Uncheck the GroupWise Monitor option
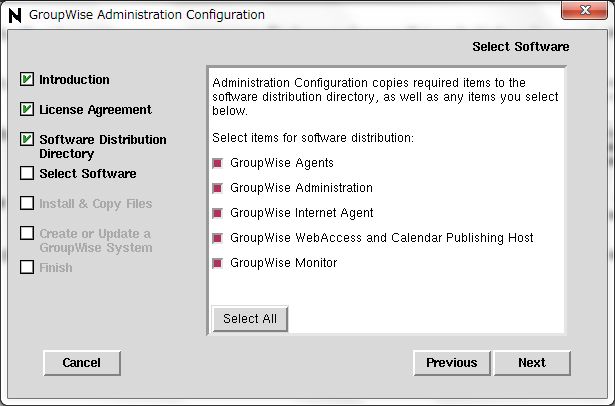615x406 pixels. 217,263
